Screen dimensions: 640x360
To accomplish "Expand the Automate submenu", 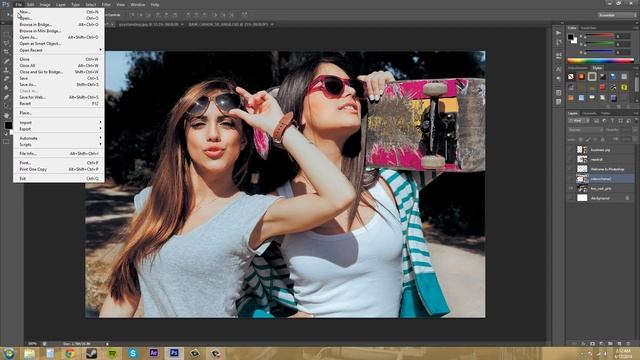I will [59, 138].
